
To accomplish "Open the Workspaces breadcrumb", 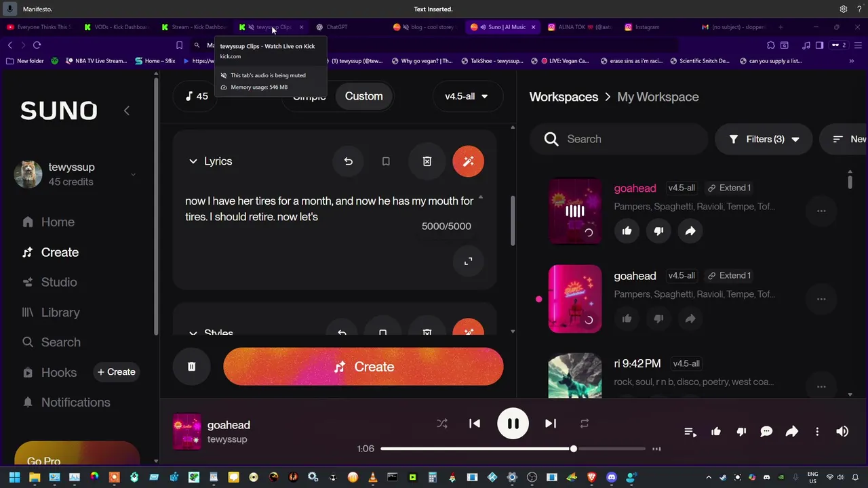I will pos(564,97).
